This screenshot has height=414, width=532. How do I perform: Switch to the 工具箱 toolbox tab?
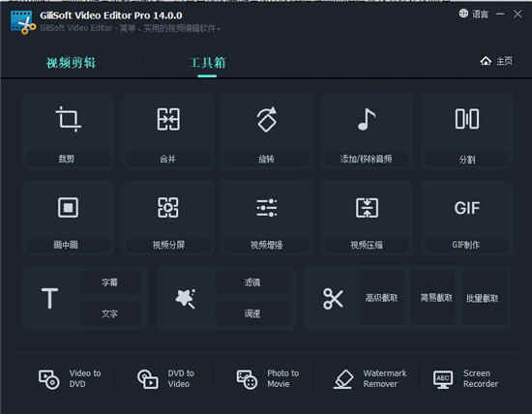point(208,63)
